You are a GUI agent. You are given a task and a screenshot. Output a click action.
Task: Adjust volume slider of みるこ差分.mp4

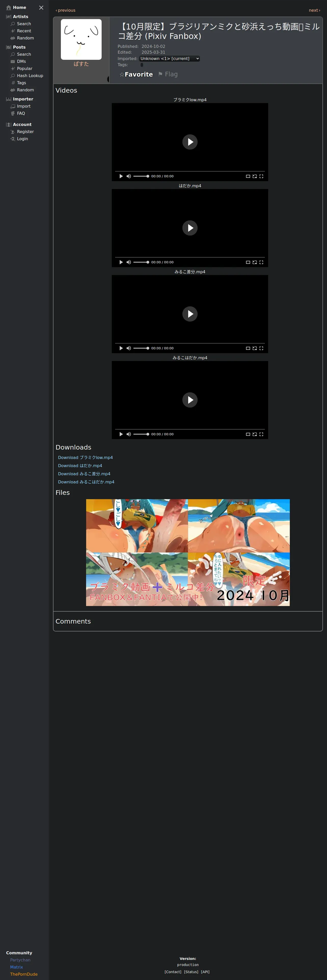tap(141, 348)
